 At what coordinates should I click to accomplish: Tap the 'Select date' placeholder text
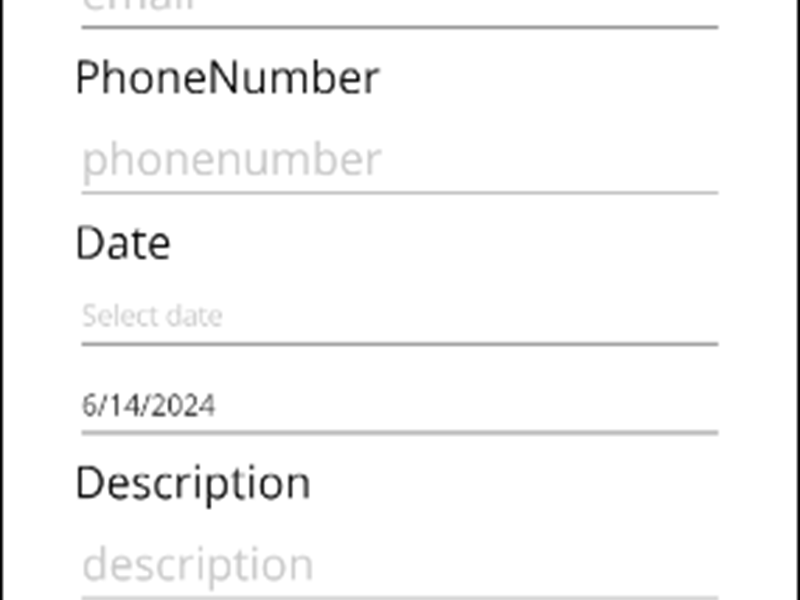pos(152,317)
